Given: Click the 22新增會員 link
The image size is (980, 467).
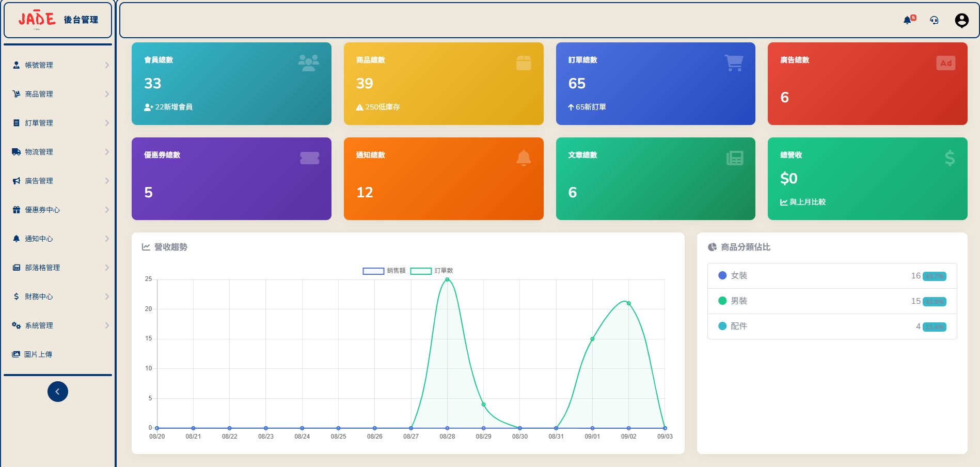Looking at the screenshot, I should point(168,107).
